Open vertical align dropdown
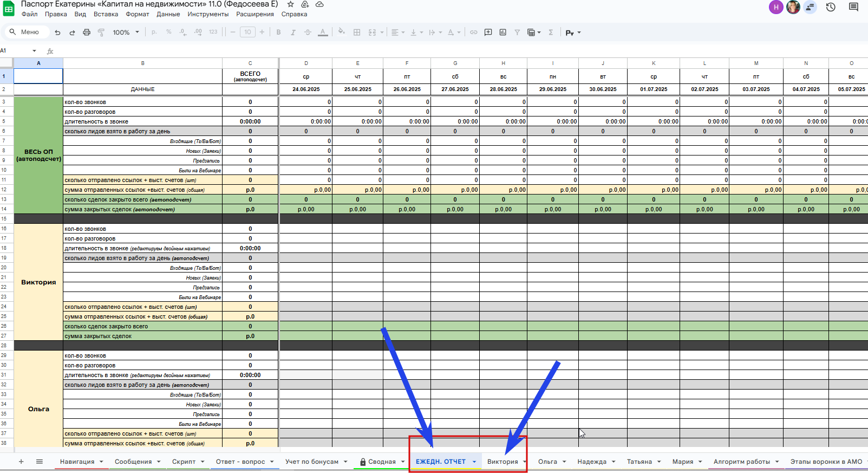This screenshot has height=473, width=868. (x=416, y=33)
